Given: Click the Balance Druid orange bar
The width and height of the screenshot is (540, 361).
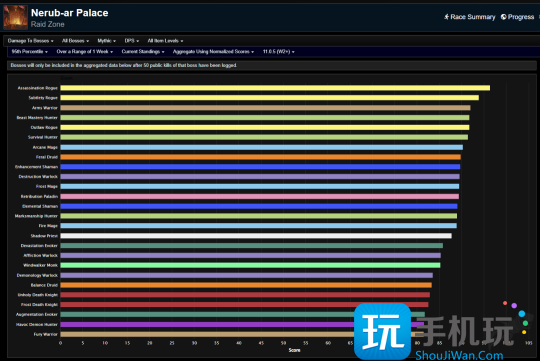Looking at the screenshot, I should tap(246, 285).
